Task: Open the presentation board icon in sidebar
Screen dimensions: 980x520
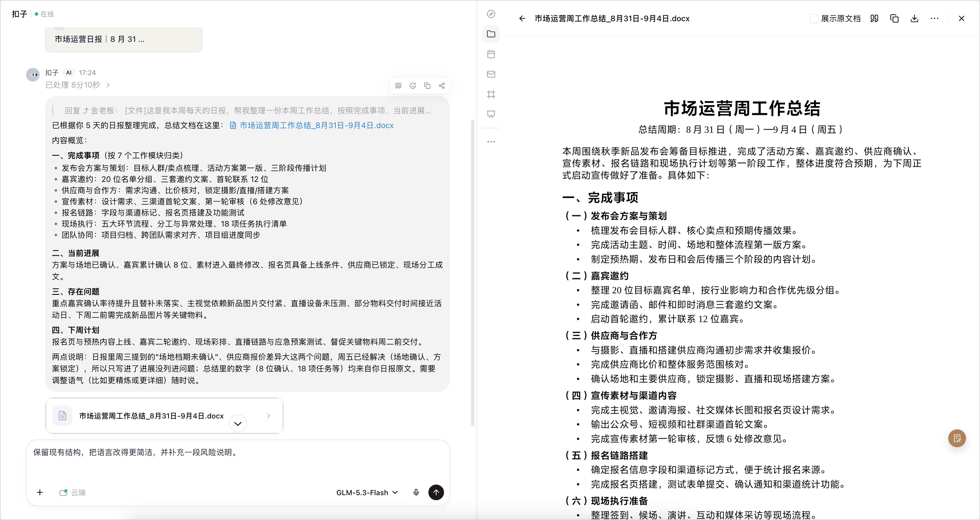Action: tap(491, 114)
